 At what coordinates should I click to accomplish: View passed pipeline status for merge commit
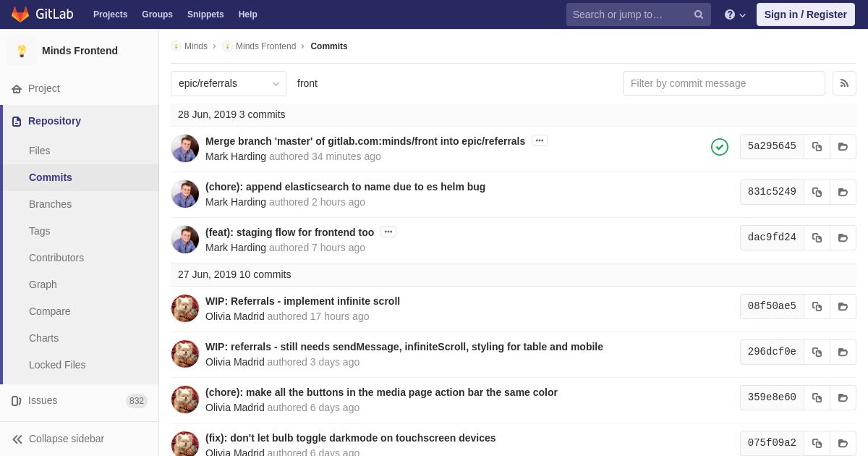[720, 147]
